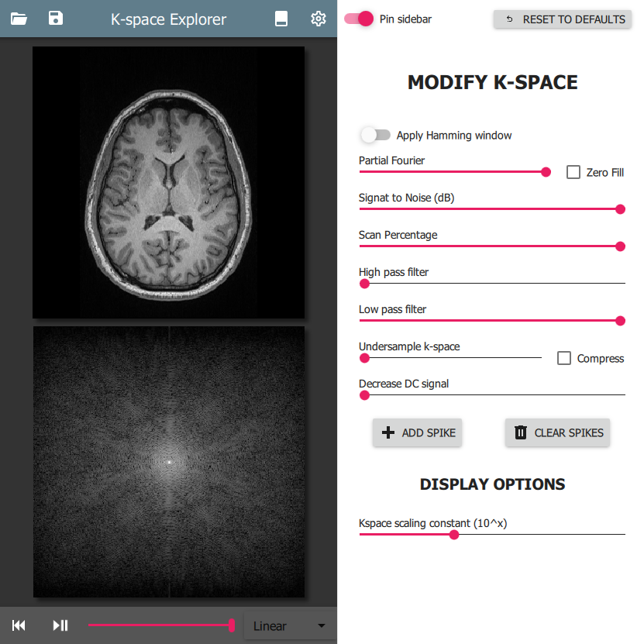Open the settings gear icon
This screenshot has width=644, height=644.
coord(318,19)
